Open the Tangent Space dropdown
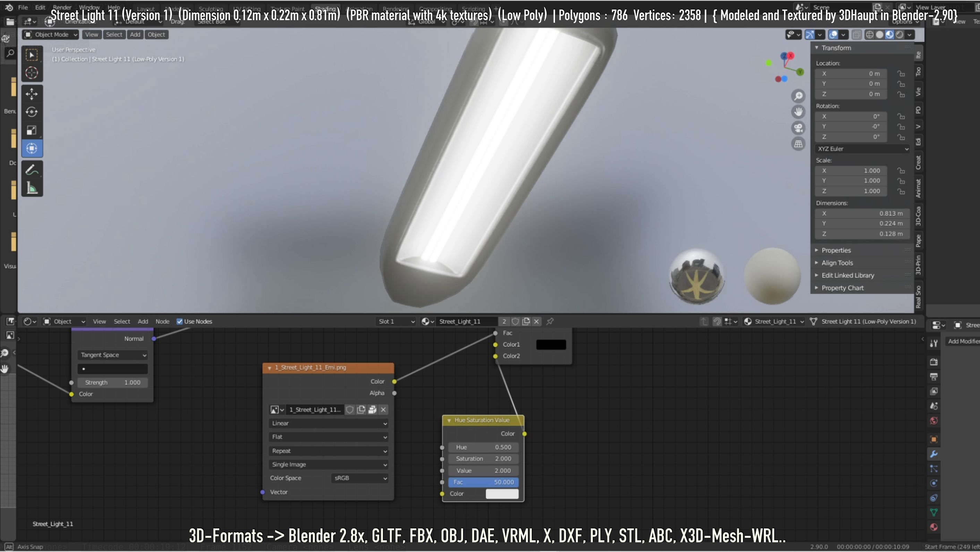The width and height of the screenshot is (980, 552). coord(113,355)
